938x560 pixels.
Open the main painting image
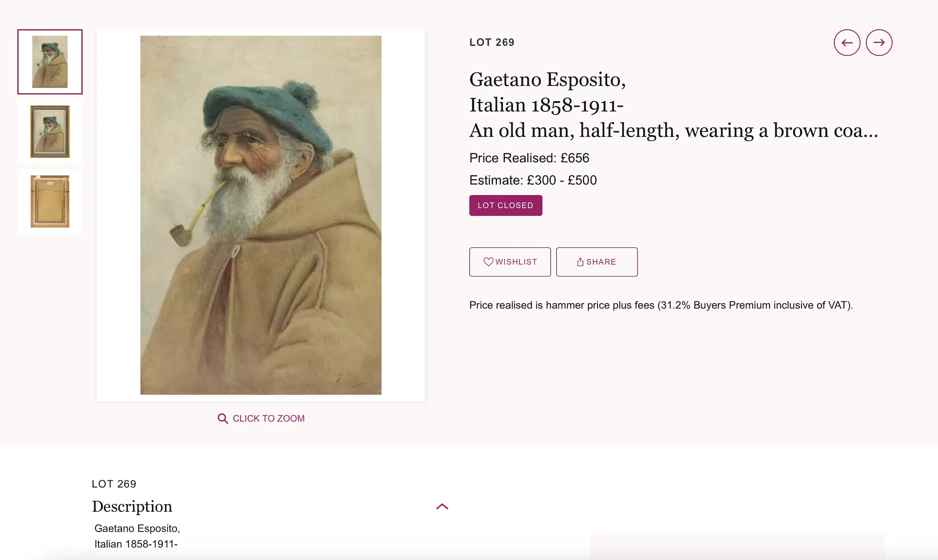coord(261,215)
